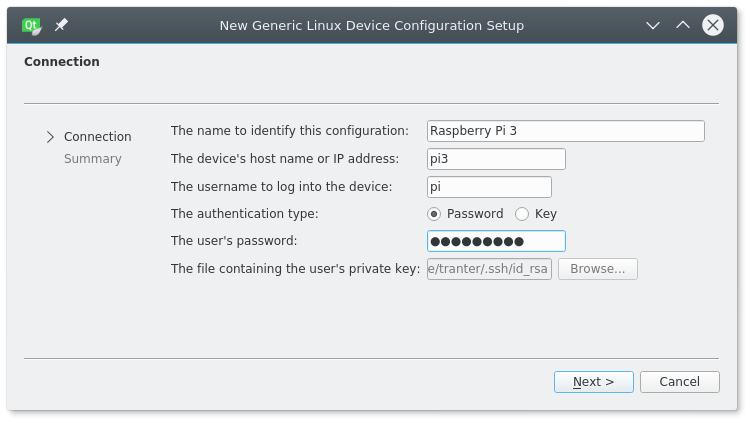The image size is (750, 423).
Task: Open the Qt window menu icon
Action: [x=32, y=25]
